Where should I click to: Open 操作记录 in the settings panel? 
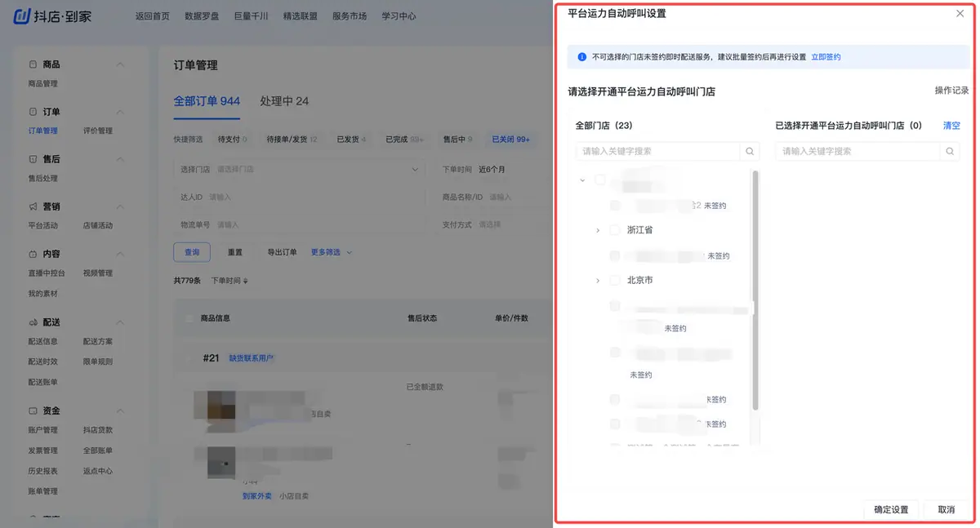951,91
